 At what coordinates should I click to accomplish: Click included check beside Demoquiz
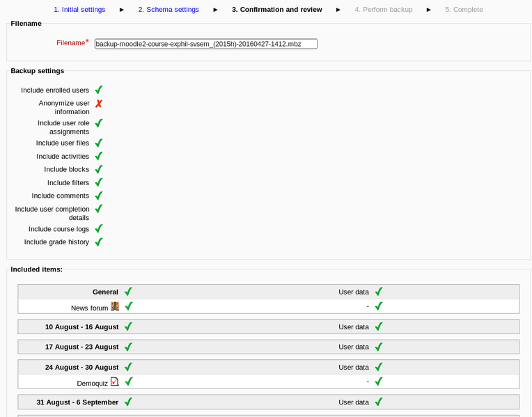pyautogui.click(x=129, y=381)
